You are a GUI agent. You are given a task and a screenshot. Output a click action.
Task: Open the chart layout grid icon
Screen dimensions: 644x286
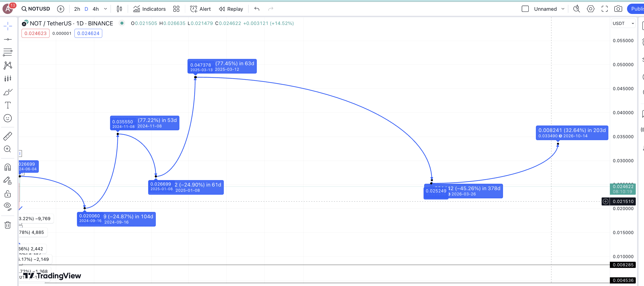coord(176,9)
